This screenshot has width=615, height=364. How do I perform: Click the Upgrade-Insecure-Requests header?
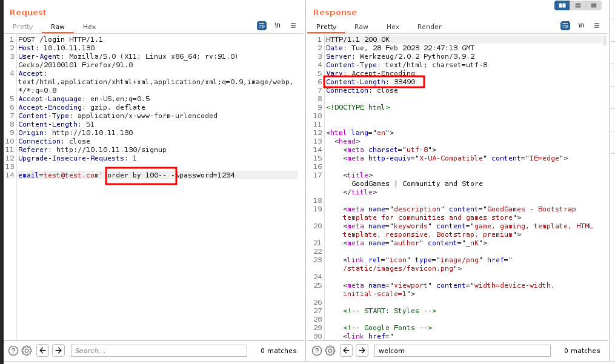click(78, 158)
